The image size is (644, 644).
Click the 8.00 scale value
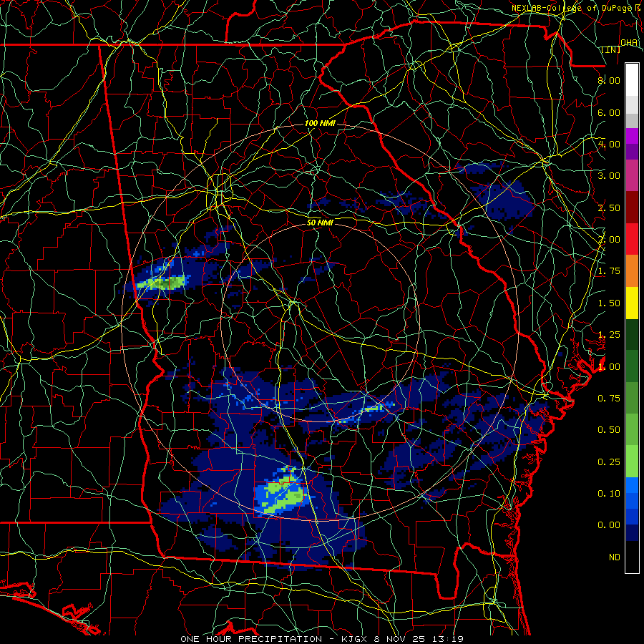[609, 80]
